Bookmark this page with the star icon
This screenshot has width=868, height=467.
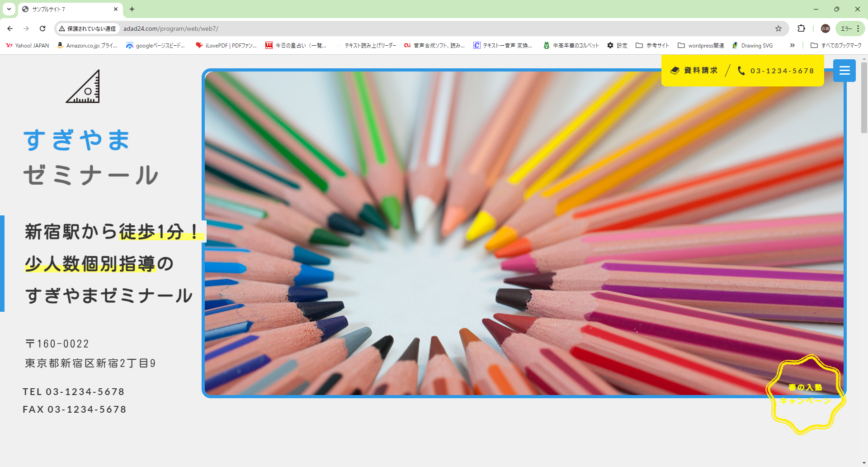tap(778, 29)
